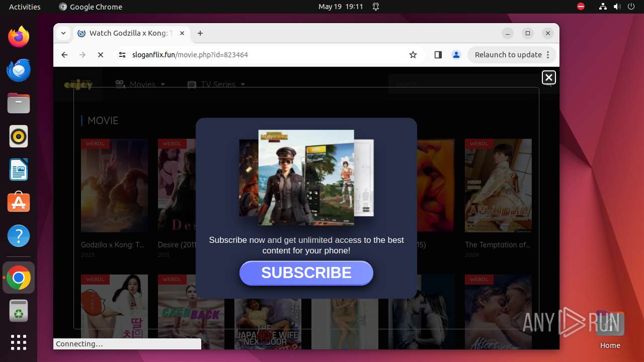Open Help from the dock
Screen dimensions: 644x362
pyautogui.click(x=19, y=236)
